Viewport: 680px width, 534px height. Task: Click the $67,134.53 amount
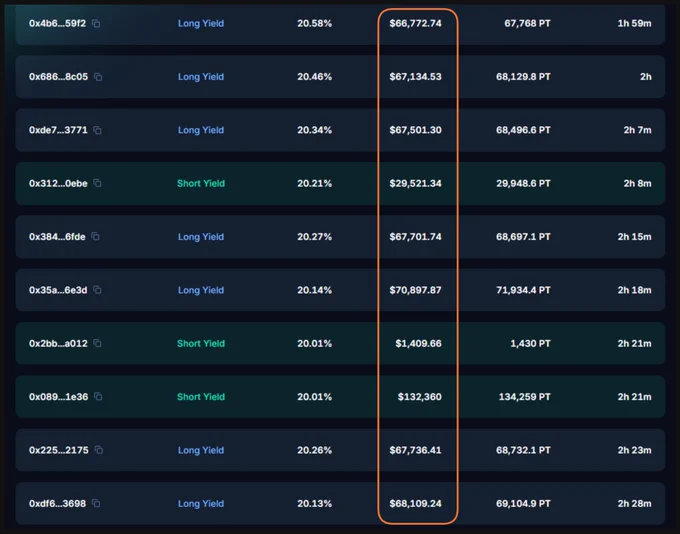[415, 77]
